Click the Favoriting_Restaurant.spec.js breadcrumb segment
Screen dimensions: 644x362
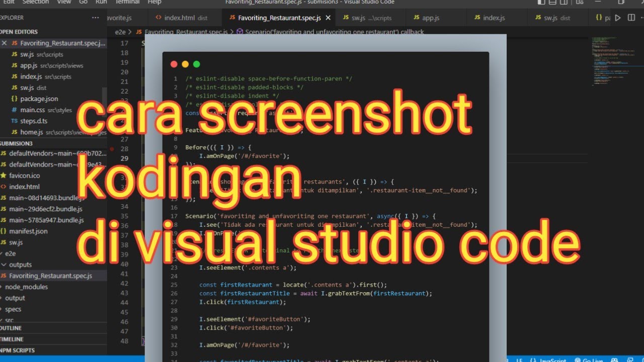(182, 32)
